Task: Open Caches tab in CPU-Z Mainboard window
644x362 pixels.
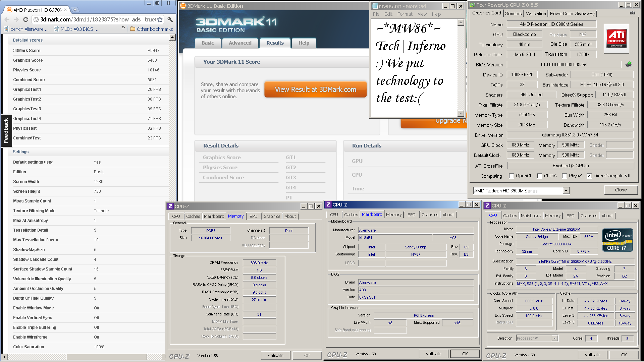Action: 351,215
